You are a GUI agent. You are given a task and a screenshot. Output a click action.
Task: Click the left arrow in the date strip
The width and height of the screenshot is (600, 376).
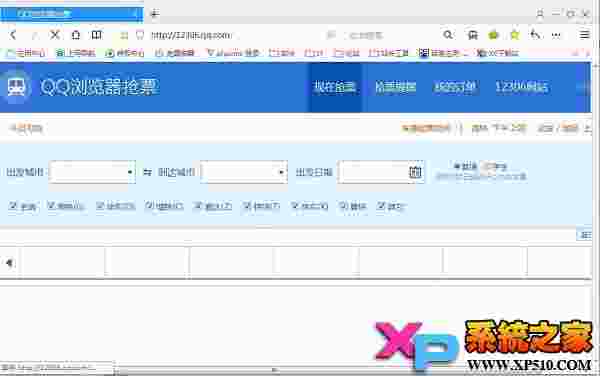(9, 262)
